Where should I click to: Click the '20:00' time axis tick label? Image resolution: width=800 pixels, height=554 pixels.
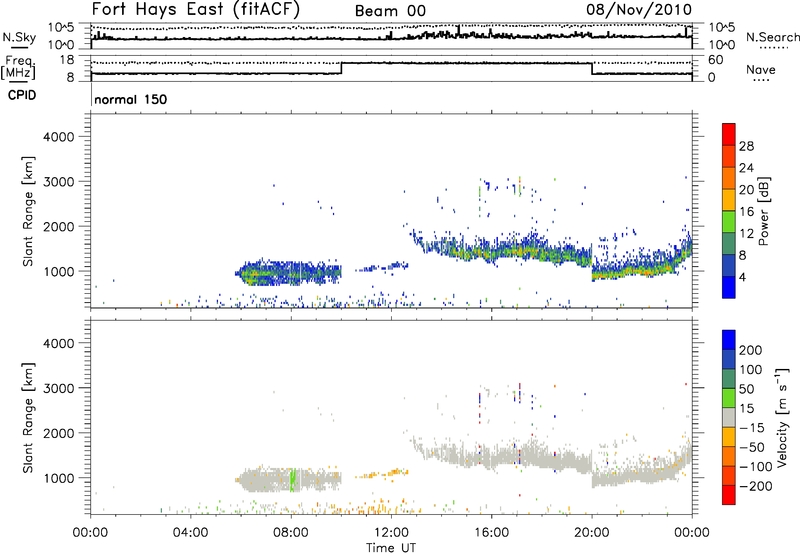tap(591, 533)
